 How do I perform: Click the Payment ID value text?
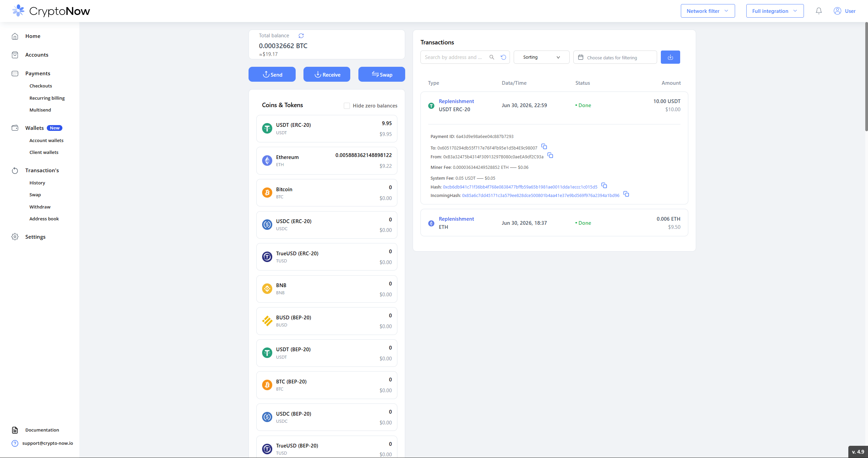pos(485,137)
